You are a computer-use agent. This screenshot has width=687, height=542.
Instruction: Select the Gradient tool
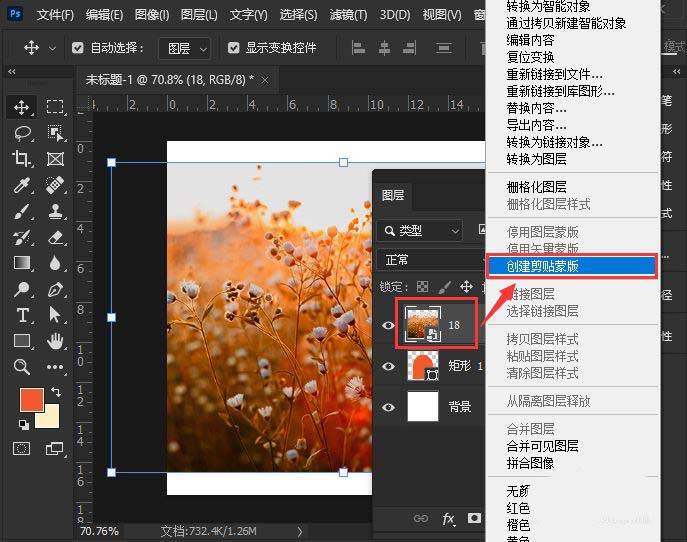(x=22, y=263)
